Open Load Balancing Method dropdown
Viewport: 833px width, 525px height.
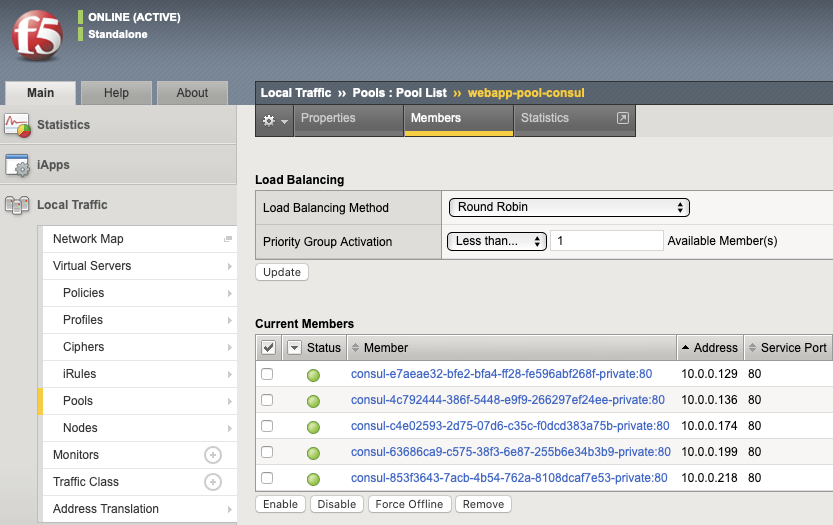coord(569,207)
